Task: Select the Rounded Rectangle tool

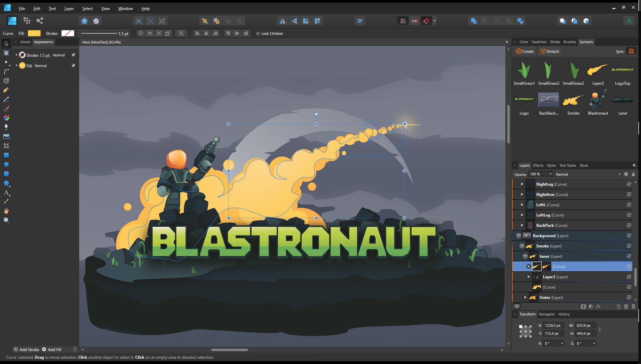Action: click(x=6, y=174)
